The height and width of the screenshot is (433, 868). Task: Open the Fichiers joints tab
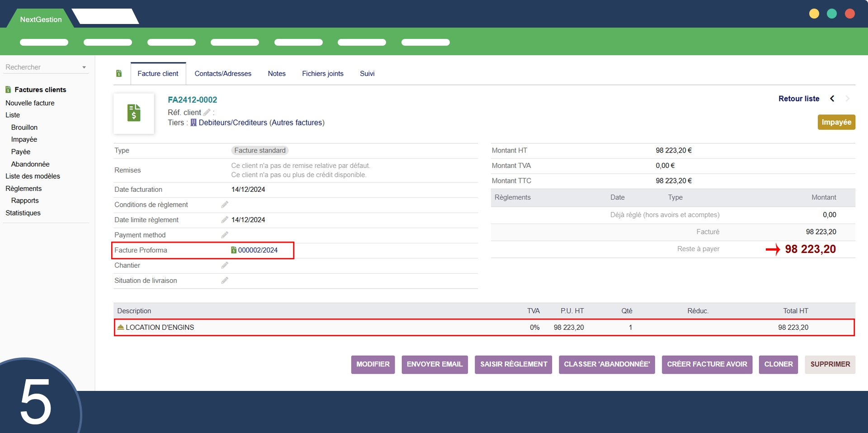tap(322, 74)
